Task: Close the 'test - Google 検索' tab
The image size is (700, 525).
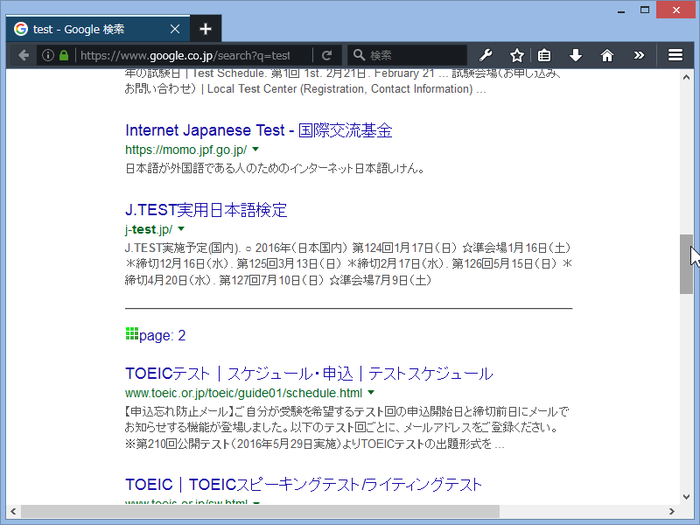Action: coord(175,29)
